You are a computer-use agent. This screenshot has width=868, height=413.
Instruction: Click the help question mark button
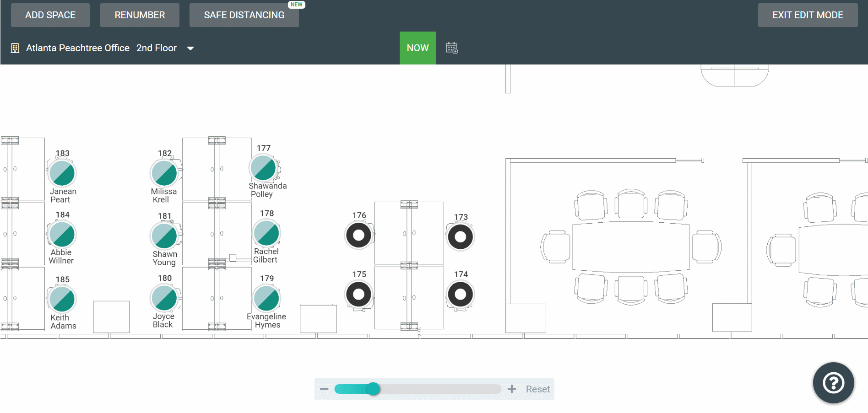(x=833, y=383)
